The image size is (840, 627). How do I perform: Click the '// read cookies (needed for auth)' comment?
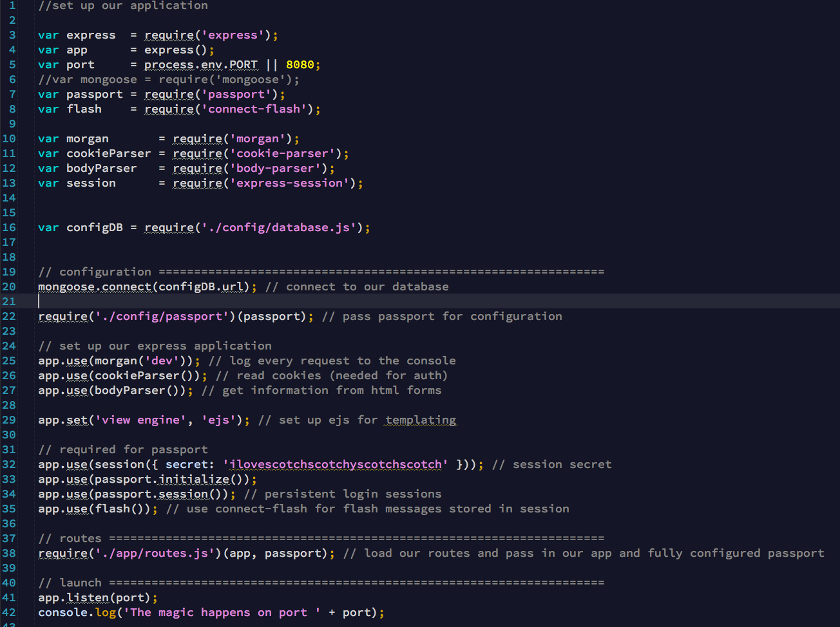[x=332, y=375]
